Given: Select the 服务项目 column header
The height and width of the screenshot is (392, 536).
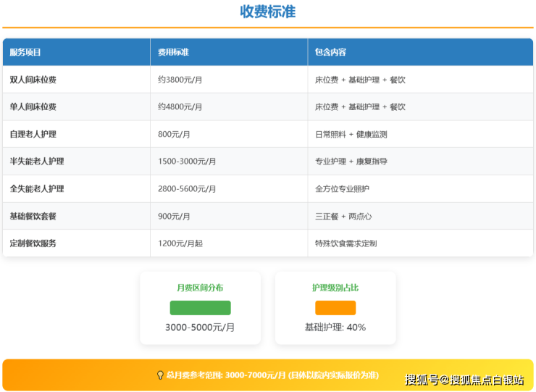Looking at the screenshot, I should [x=25, y=52].
